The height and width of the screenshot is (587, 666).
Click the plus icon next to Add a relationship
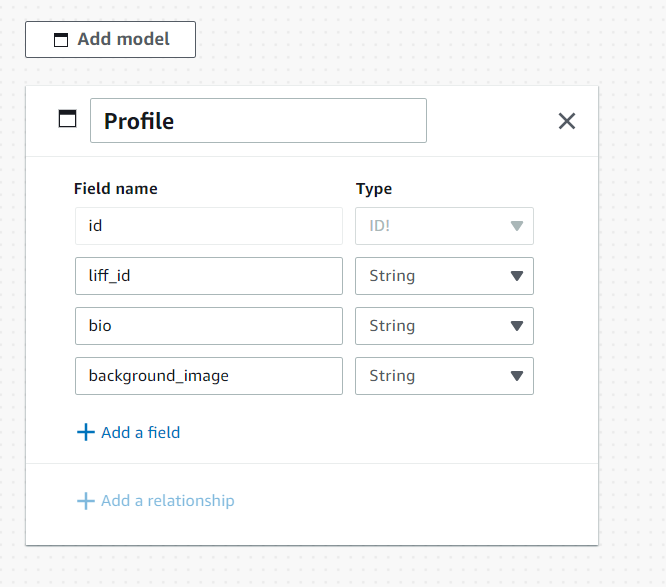pos(85,501)
